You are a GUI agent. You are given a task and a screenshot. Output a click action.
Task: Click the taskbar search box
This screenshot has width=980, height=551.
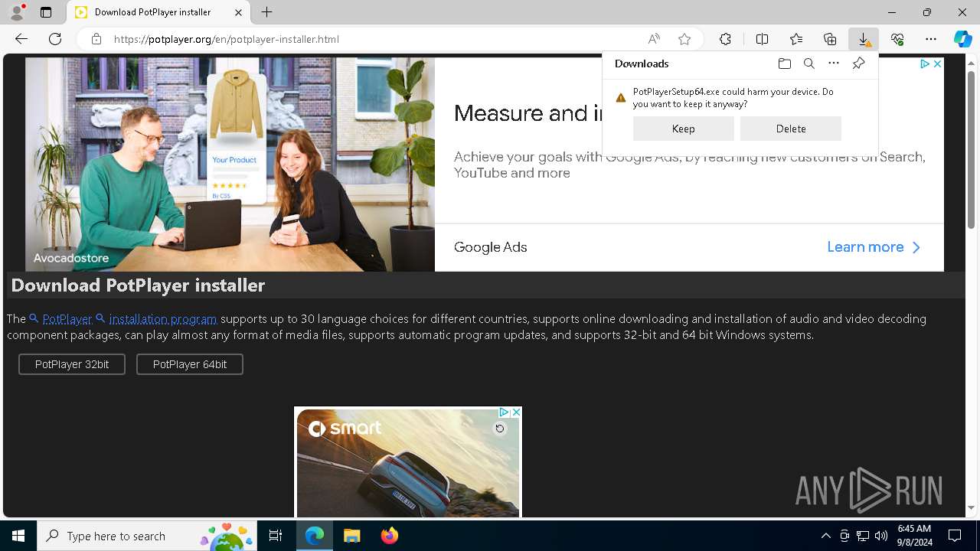pyautogui.click(x=147, y=536)
